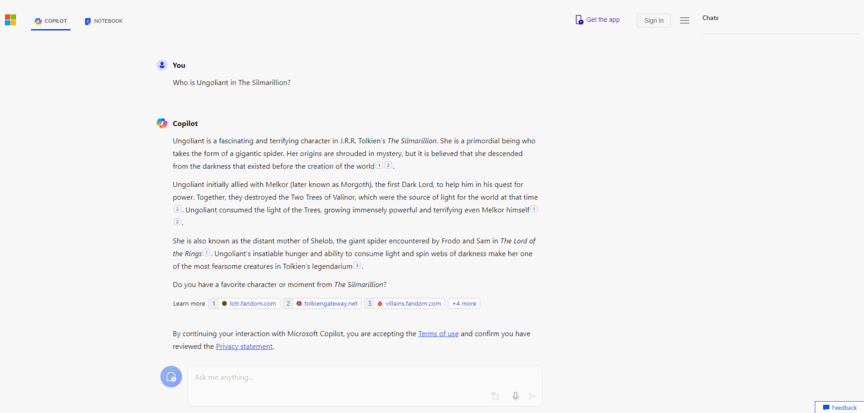Image resolution: width=864 pixels, height=413 pixels.
Task: Click the user question about Ungoliant
Action: pyautogui.click(x=231, y=83)
